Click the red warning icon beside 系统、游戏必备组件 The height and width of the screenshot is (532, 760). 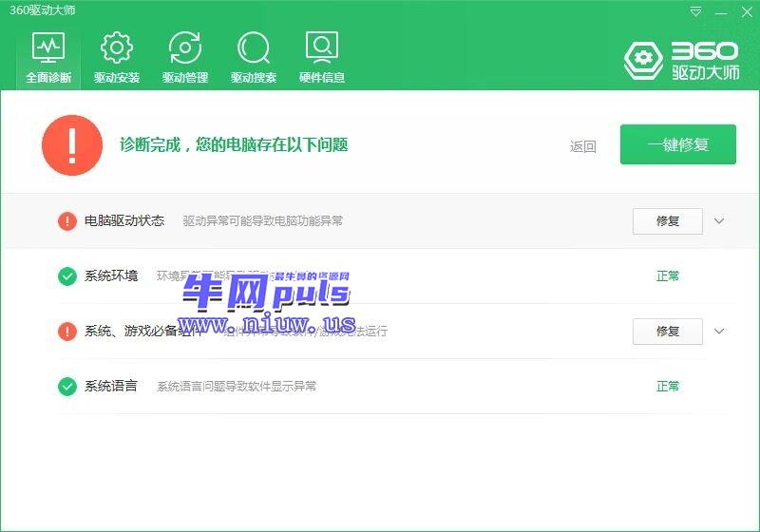(67, 332)
